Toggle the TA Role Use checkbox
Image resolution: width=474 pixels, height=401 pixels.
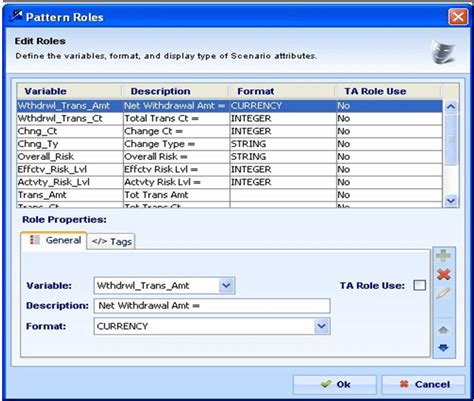point(419,285)
